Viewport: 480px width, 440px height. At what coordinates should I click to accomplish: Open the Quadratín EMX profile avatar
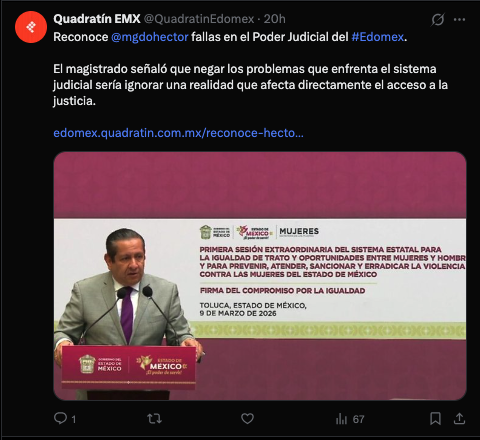31,27
